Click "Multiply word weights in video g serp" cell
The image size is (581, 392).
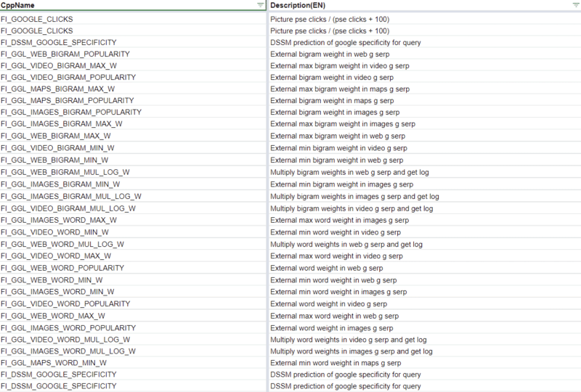coord(424,340)
